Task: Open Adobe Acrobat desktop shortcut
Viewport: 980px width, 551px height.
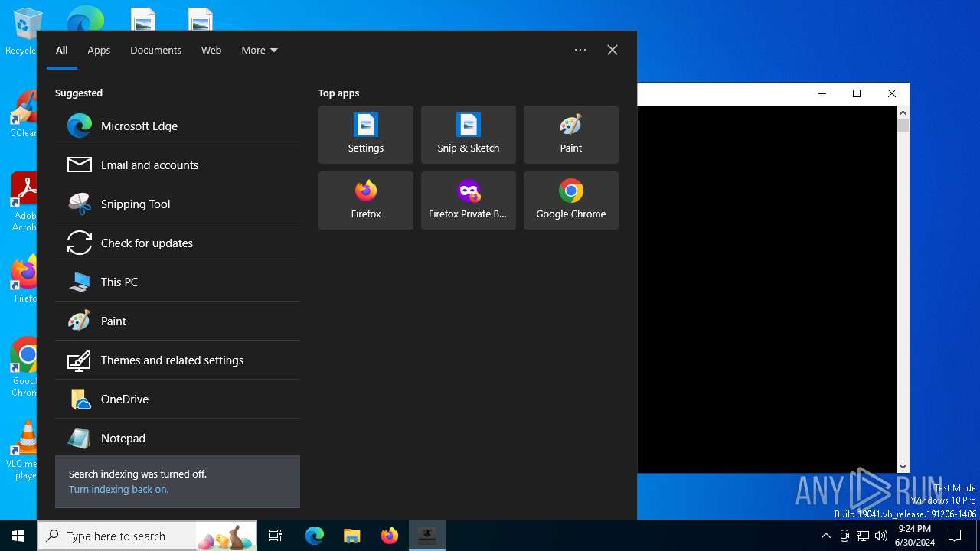Action: click(x=23, y=202)
